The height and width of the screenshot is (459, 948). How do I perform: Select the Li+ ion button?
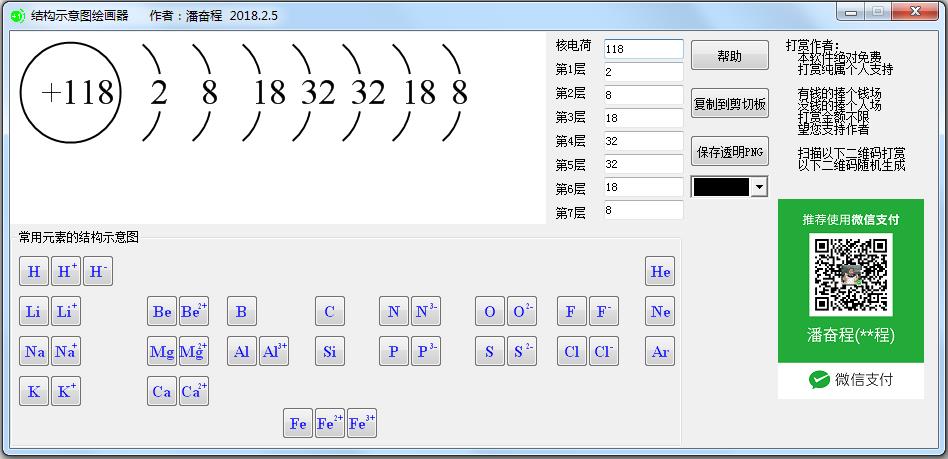tap(66, 311)
